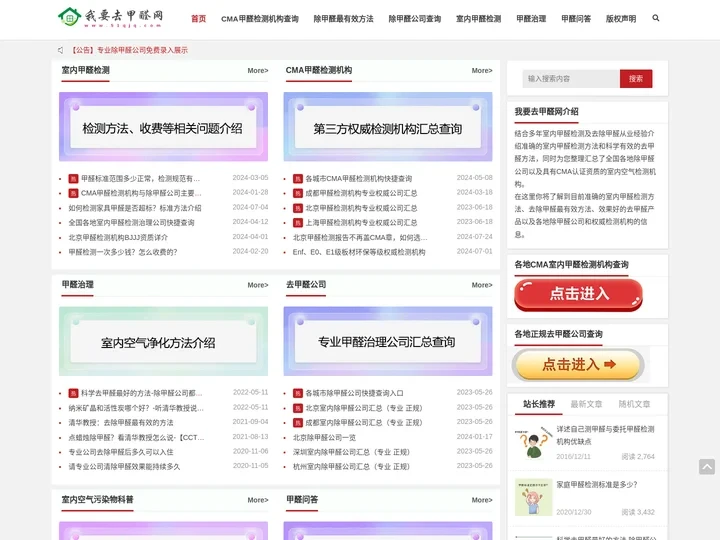The width and height of the screenshot is (720, 540).
Task: Click the red 点击进入 button
Action: coord(579,294)
